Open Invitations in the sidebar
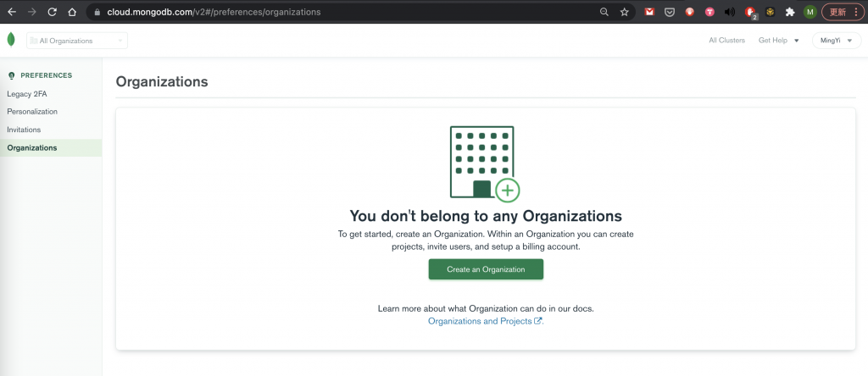Image resolution: width=868 pixels, height=376 pixels. pos(24,130)
